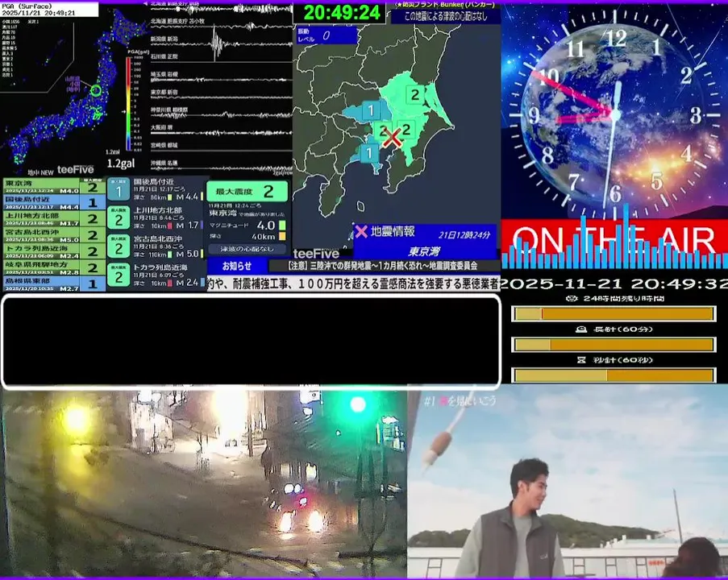Click the 沖縄県 名護 waveform label
This screenshot has width=728, height=580.
click(x=164, y=163)
